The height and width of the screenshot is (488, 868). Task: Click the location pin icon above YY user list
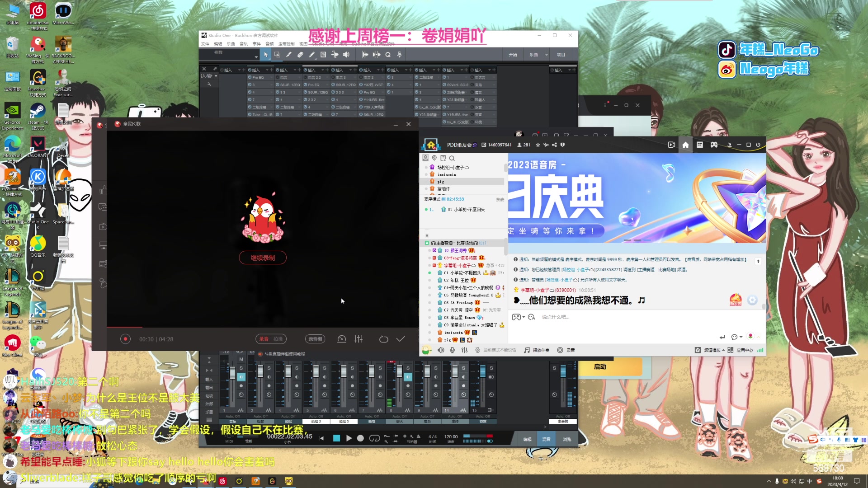[434, 158]
